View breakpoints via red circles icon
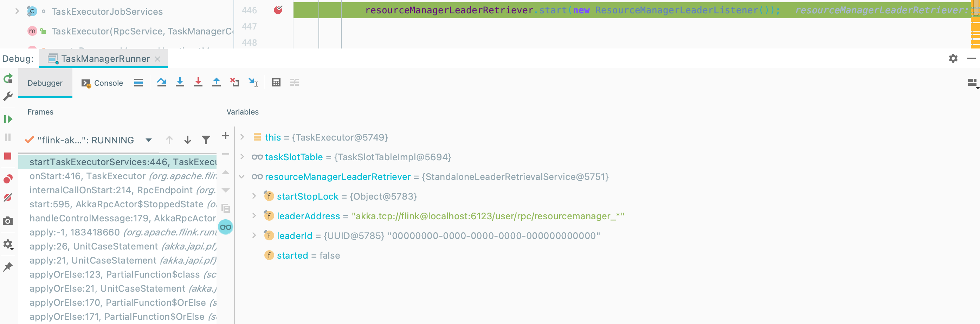The image size is (980, 324). 8,179
